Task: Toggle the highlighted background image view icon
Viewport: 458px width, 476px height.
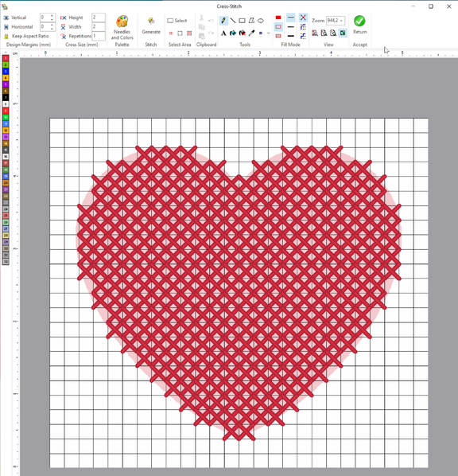Action: tap(343, 33)
